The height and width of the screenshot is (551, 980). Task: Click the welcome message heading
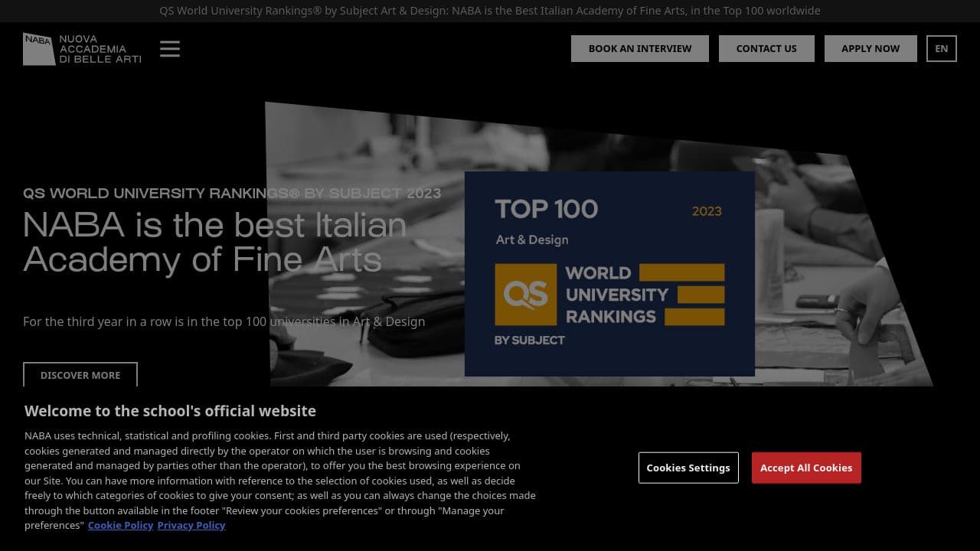pos(170,411)
